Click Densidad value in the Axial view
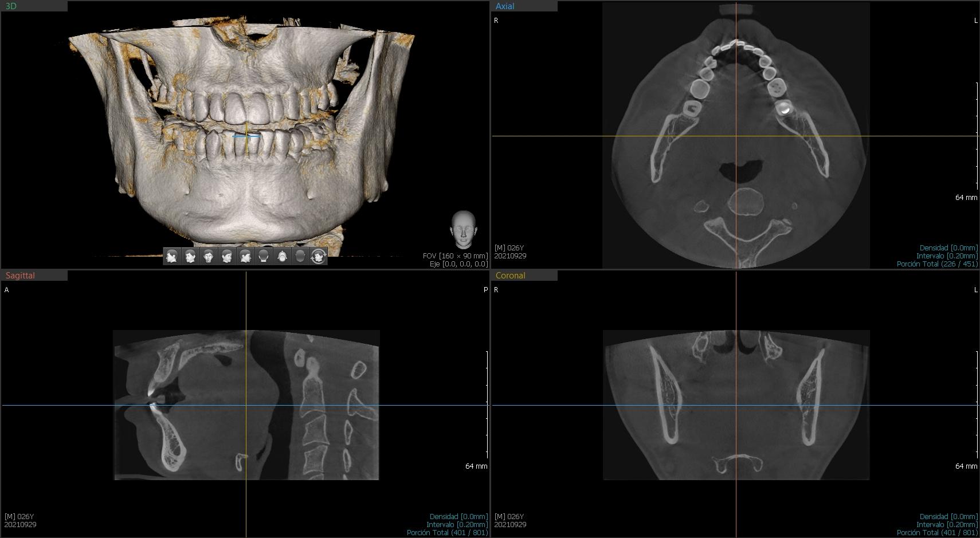The height and width of the screenshot is (538, 980). (x=948, y=248)
